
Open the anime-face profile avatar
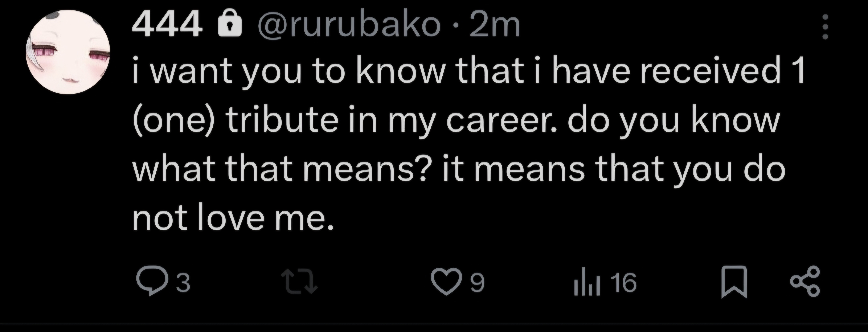pyautogui.click(x=68, y=52)
